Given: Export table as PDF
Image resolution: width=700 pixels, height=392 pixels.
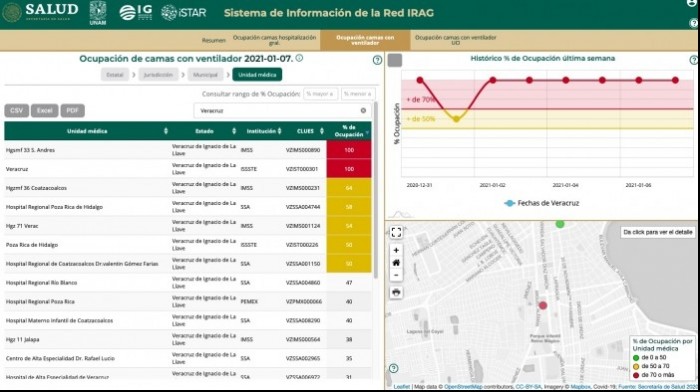Looking at the screenshot, I should click(72, 111).
